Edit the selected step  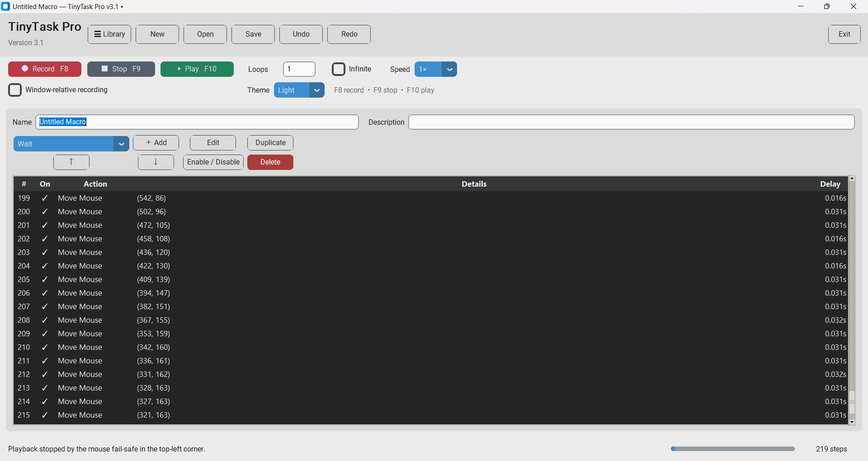point(213,143)
